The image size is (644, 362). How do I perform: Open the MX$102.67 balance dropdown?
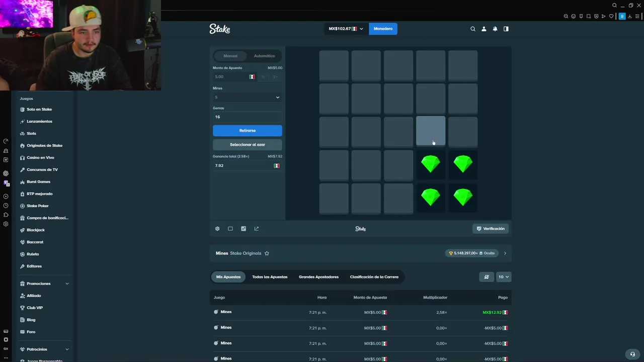pos(346,29)
